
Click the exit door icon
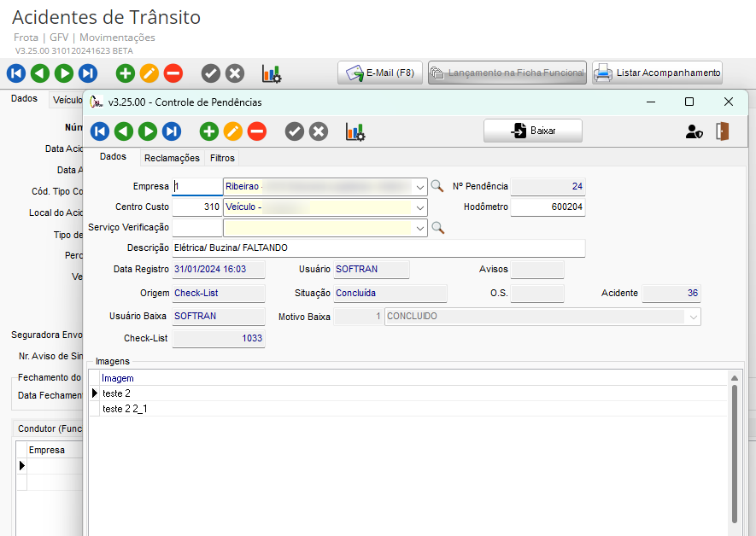[723, 131]
